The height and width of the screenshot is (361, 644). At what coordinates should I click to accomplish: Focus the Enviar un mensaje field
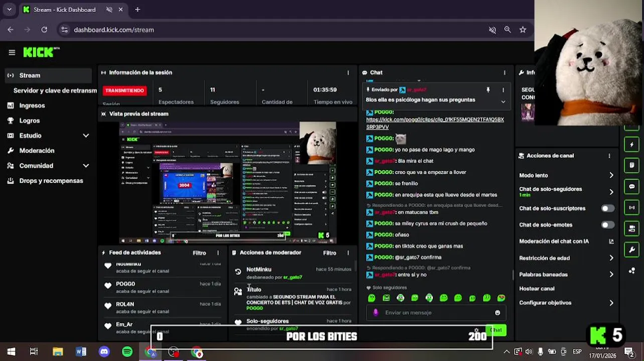point(436,312)
